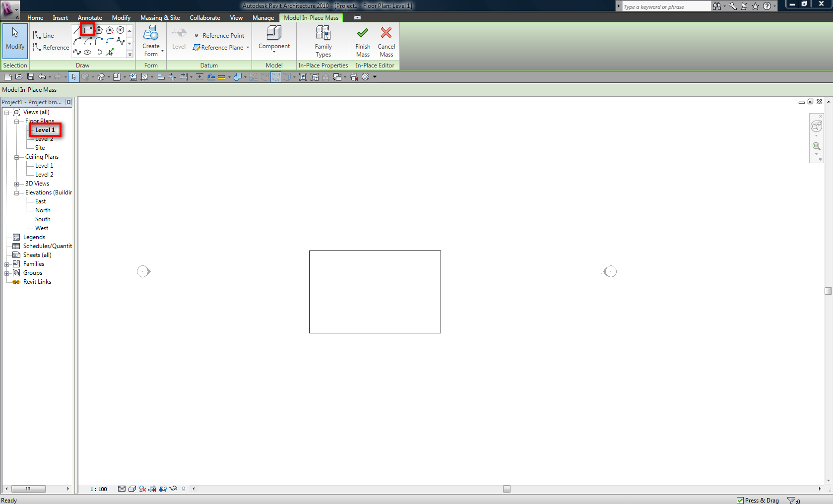Click the Create Form button

(x=151, y=42)
